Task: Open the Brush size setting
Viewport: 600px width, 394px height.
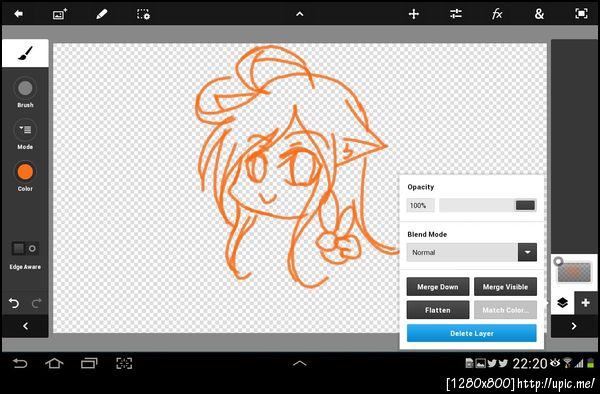Action: coord(25,92)
